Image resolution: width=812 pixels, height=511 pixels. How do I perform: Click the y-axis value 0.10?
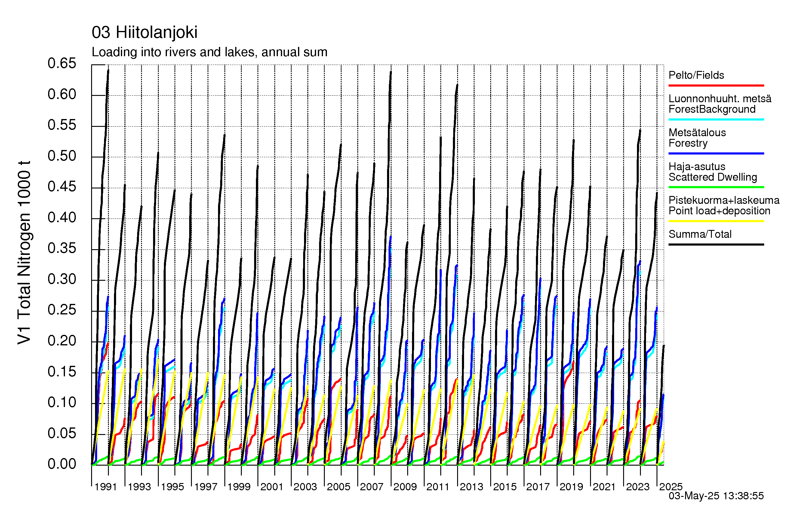pyautogui.click(x=62, y=402)
